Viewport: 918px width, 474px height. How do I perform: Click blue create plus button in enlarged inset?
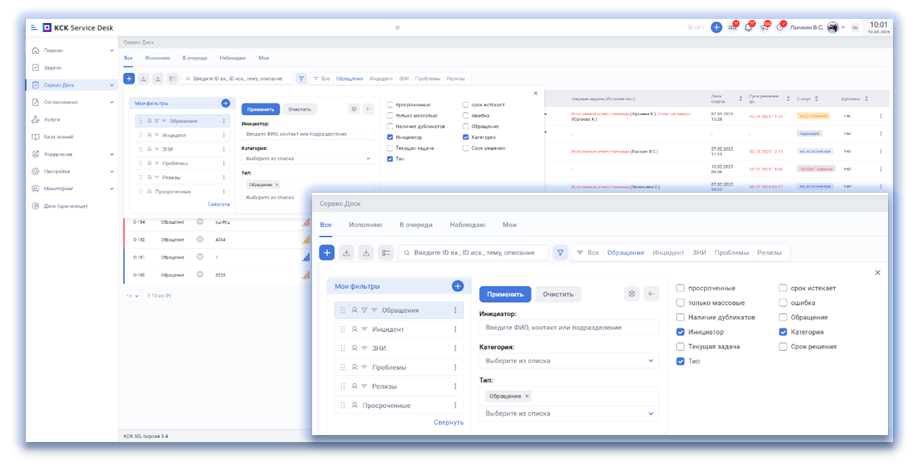327,253
